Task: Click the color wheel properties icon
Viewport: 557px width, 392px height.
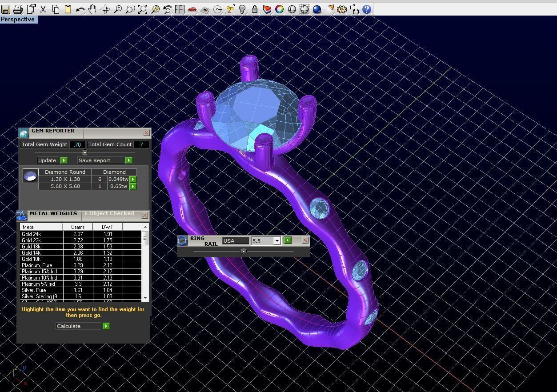Action: tap(280, 9)
